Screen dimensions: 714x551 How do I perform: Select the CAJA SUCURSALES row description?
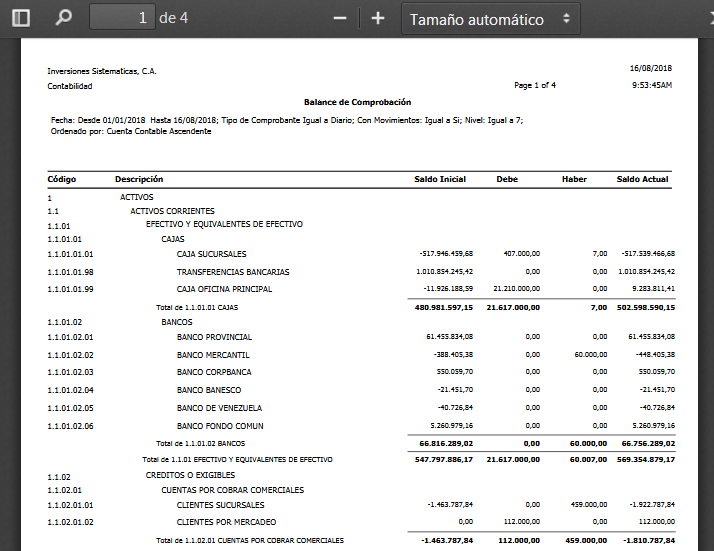coord(211,254)
